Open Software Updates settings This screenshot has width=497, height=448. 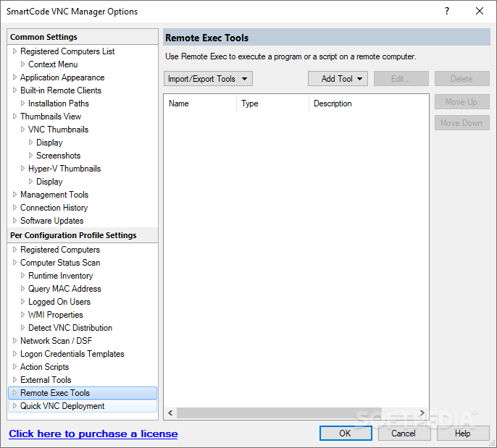click(52, 221)
